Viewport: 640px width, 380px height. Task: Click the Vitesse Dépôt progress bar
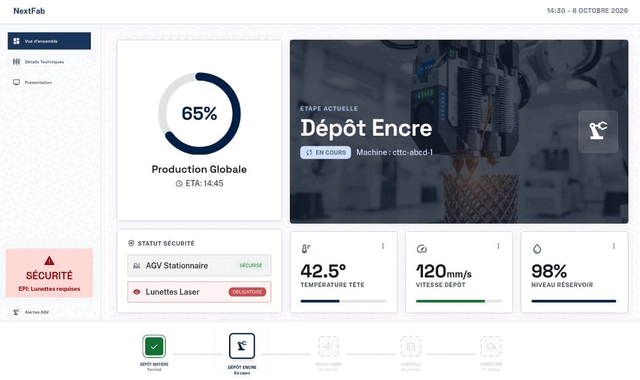459,301
